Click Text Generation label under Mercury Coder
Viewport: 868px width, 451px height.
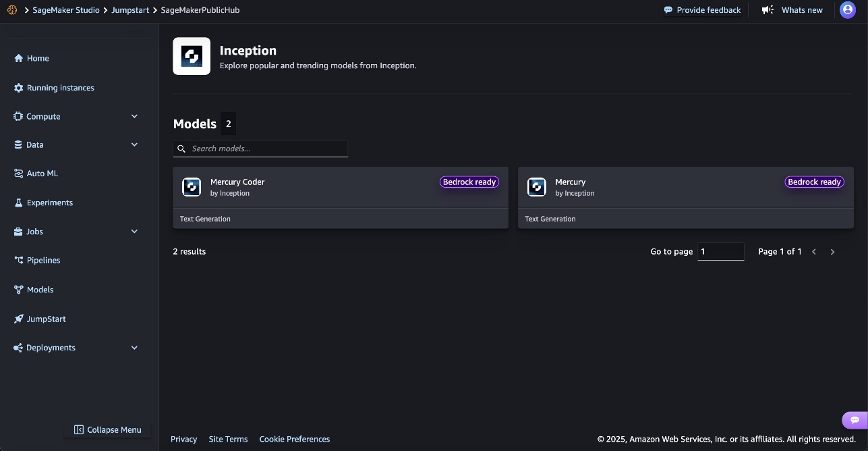205,219
